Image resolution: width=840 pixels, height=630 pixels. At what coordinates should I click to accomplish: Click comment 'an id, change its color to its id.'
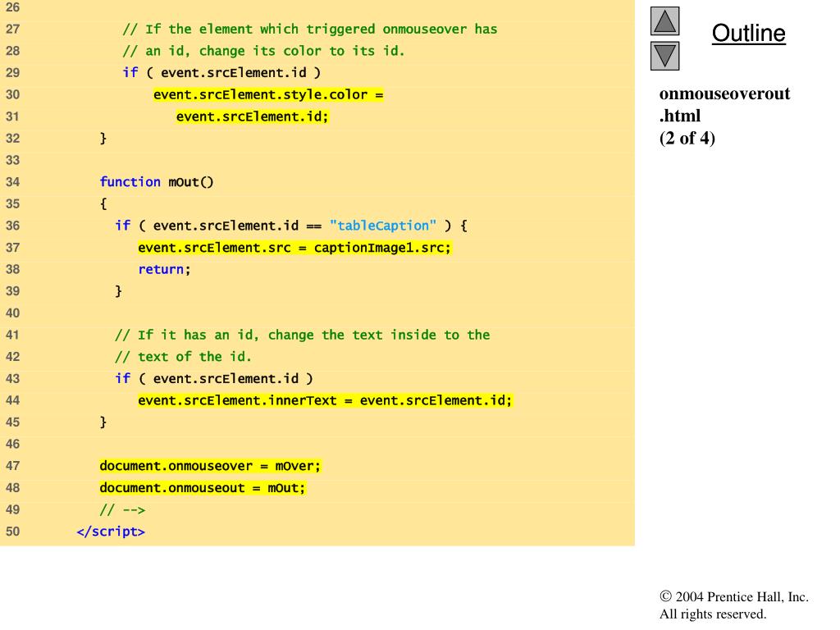point(263,51)
